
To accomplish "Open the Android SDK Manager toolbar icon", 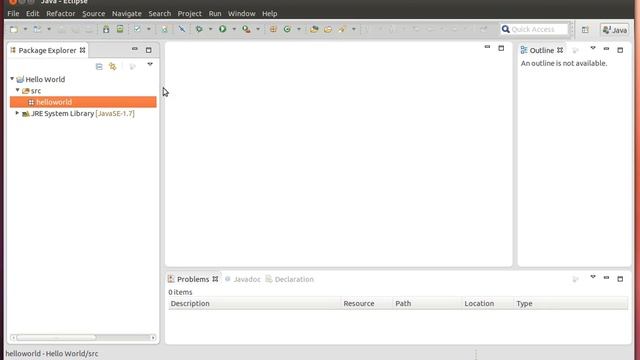I will point(106,29).
